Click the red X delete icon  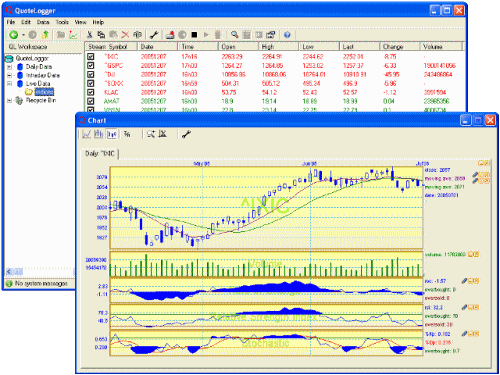[x=125, y=35]
